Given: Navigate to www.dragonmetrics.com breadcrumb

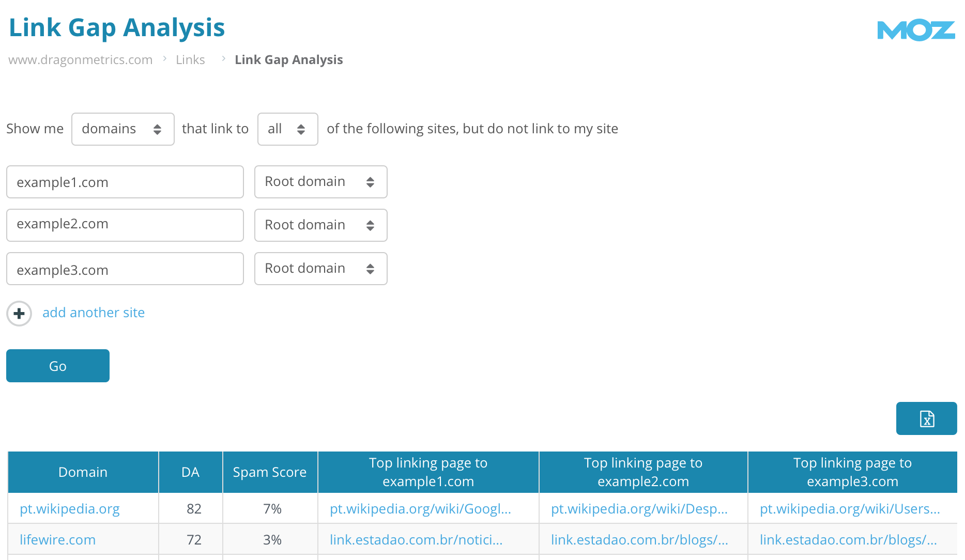Looking at the screenshot, I should [x=80, y=59].
